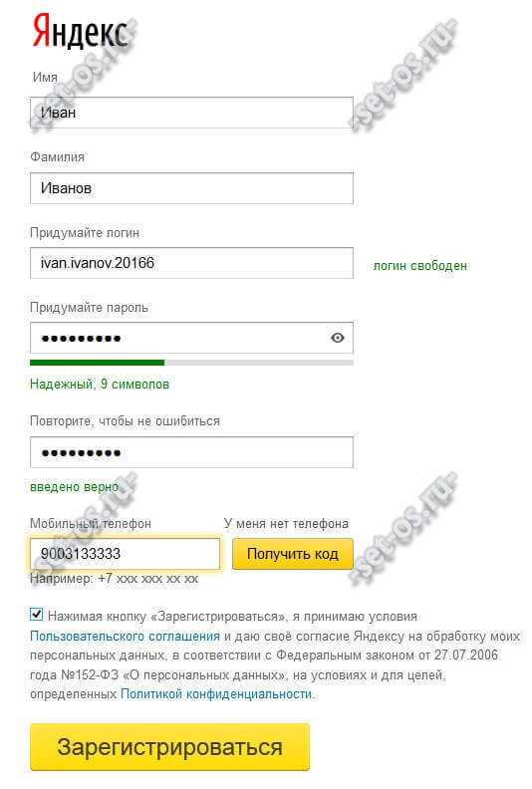
Task: Select the mobile phone number field
Action: 125,554
